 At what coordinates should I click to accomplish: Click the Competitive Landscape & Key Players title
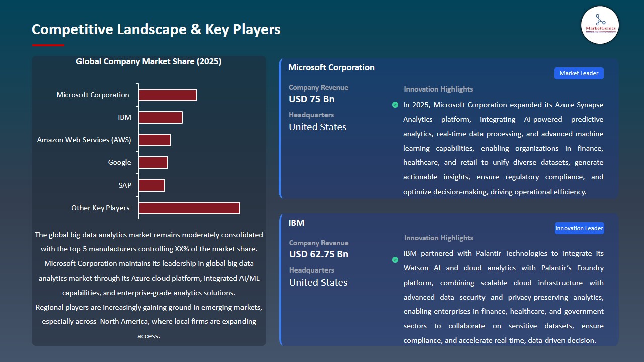(156, 29)
